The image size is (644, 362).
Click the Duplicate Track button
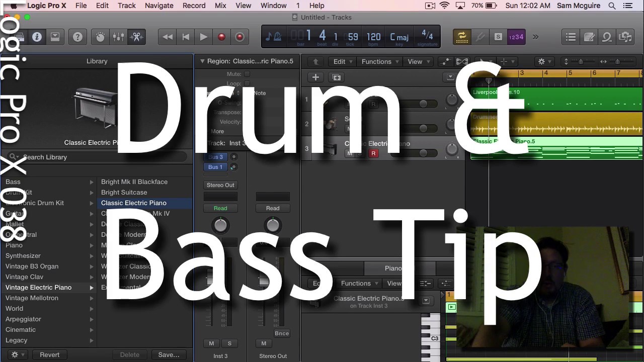[x=337, y=77]
